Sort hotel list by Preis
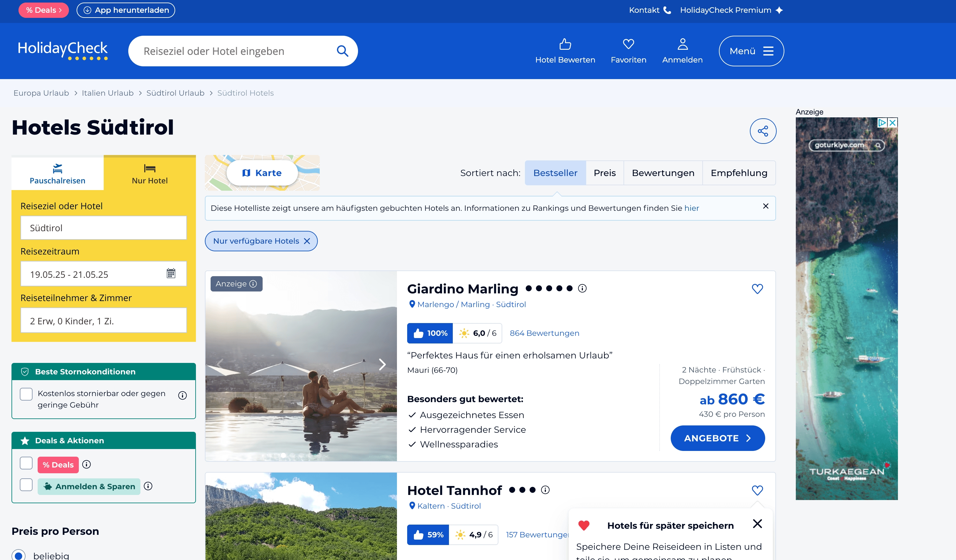This screenshot has height=560, width=956. pos(604,173)
